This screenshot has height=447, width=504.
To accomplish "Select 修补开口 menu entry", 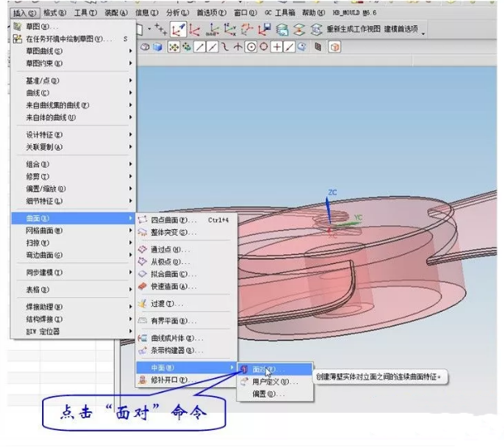I will pos(186,380).
